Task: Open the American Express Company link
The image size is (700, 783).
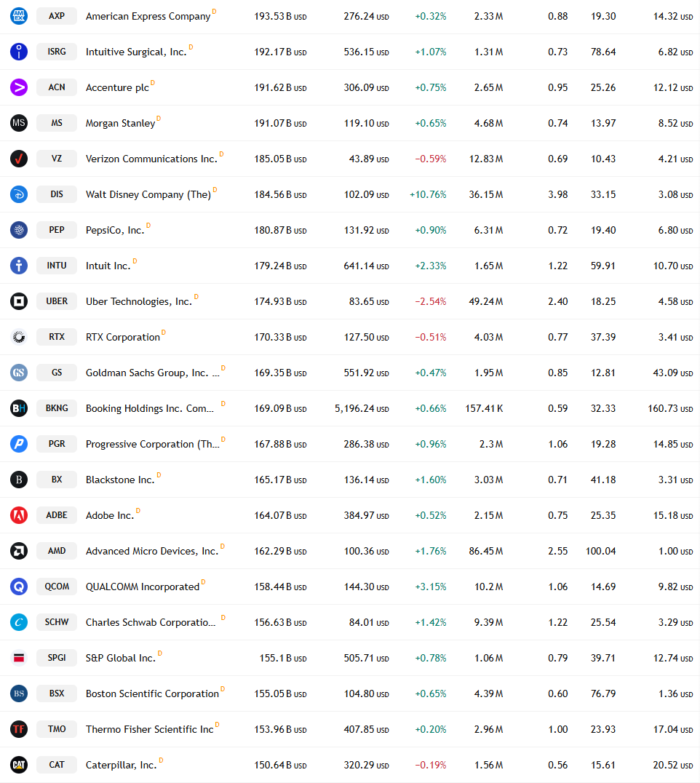Action: click(x=148, y=17)
